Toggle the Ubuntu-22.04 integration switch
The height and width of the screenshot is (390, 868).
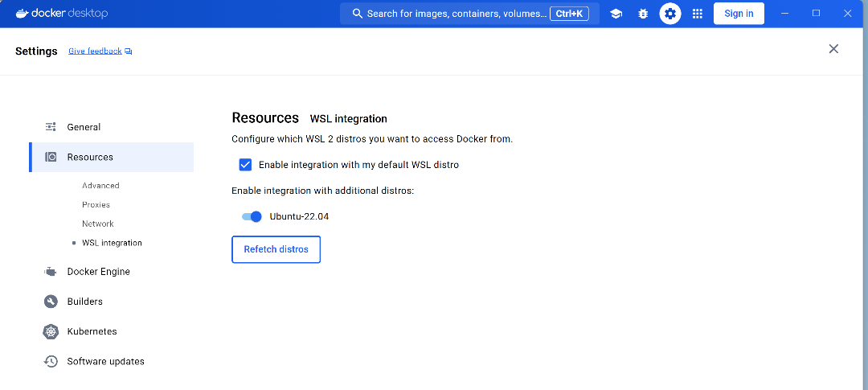tap(252, 216)
